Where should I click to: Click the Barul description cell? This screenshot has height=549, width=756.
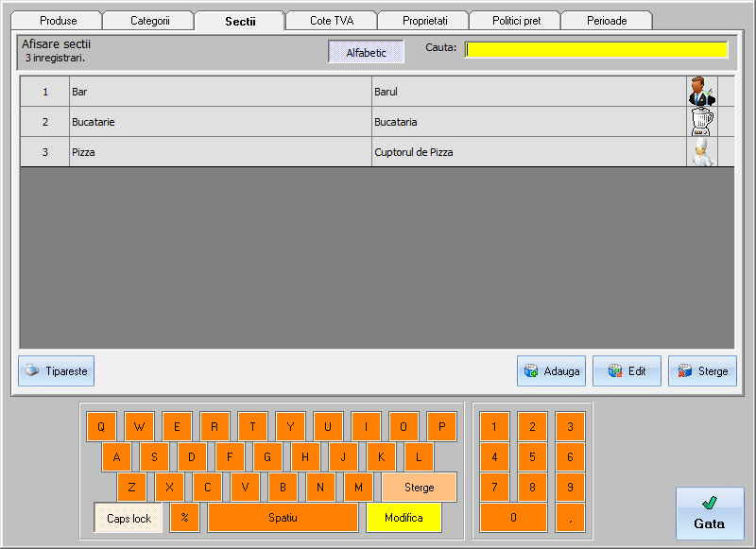point(529,92)
